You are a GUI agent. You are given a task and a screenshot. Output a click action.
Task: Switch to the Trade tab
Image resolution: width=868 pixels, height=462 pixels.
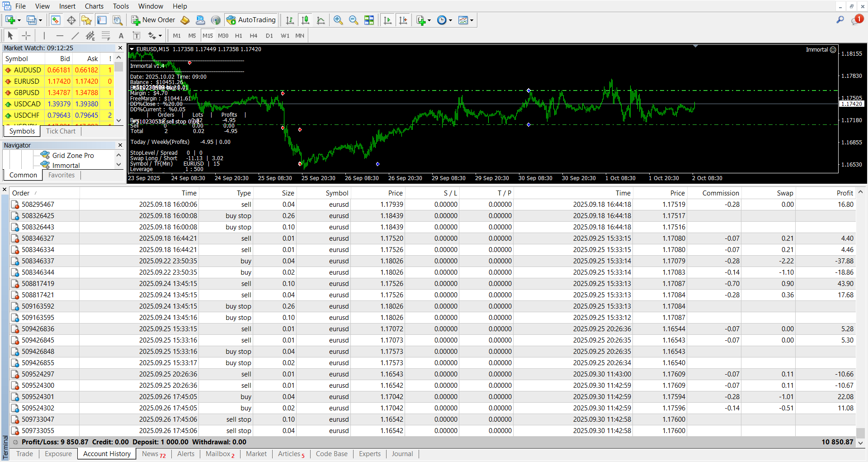point(24,454)
